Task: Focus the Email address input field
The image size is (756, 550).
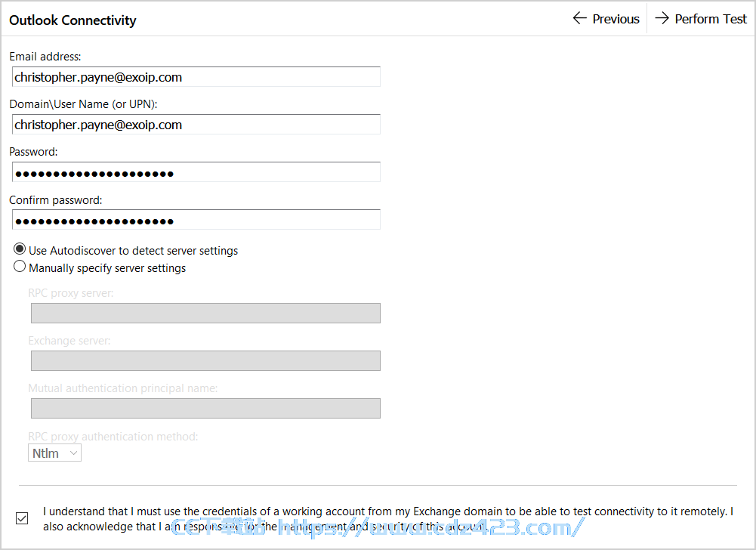Action: pos(196,77)
